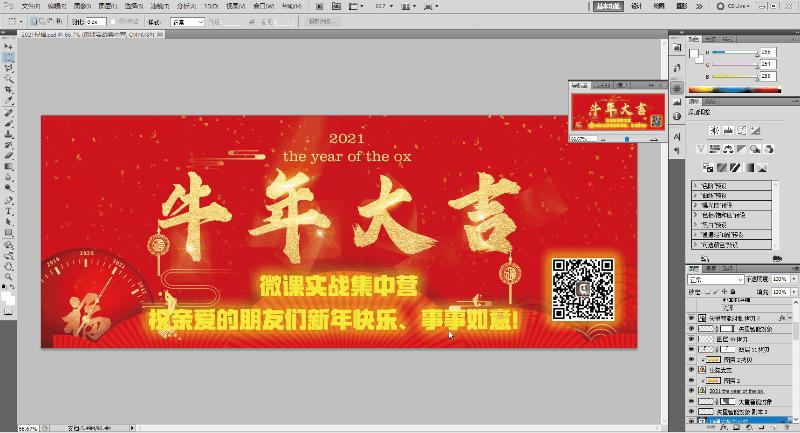Enable the anti-alias checkbox in options bar
Image resolution: width=800 pixels, height=433 pixels.
coord(113,22)
